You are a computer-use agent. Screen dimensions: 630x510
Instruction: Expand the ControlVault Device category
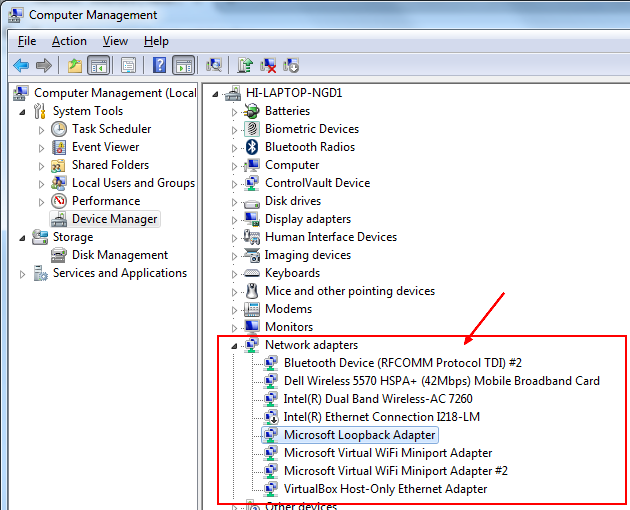click(235, 184)
